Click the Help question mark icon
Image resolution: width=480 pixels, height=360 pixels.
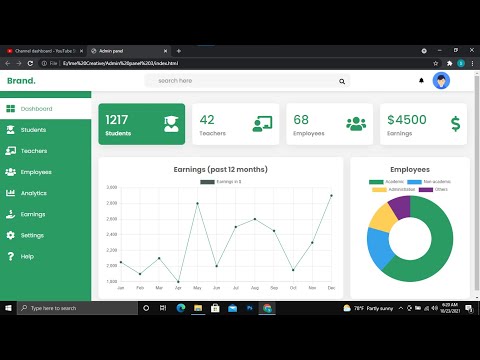(11, 256)
